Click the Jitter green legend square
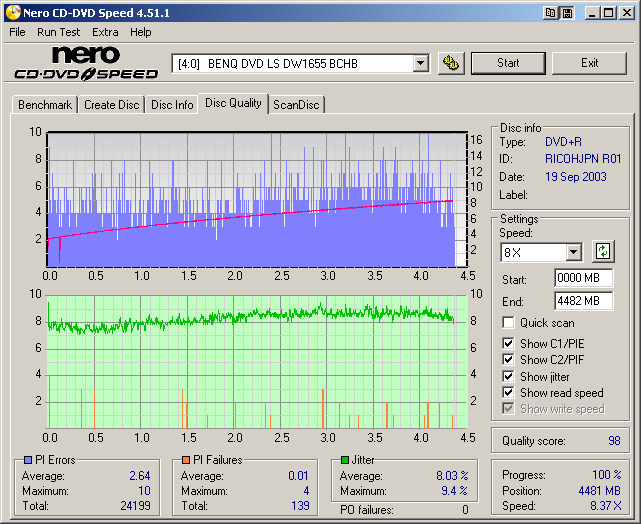 [x=345, y=460]
